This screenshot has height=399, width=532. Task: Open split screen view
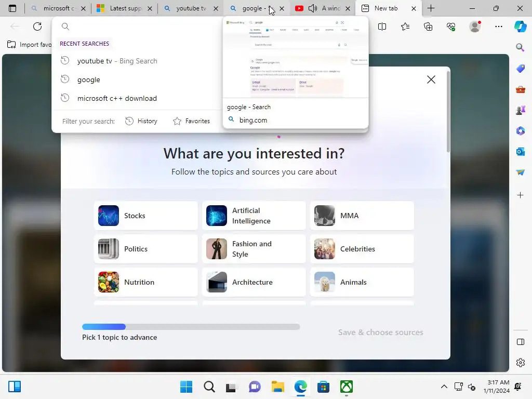coord(382,26)
